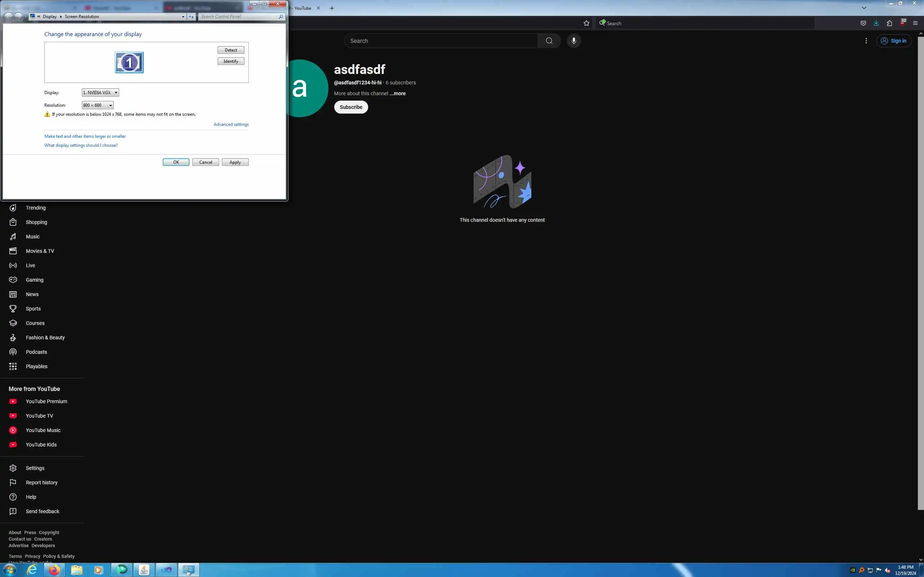Click the YouTube search magnifier button

click(549, 41)
